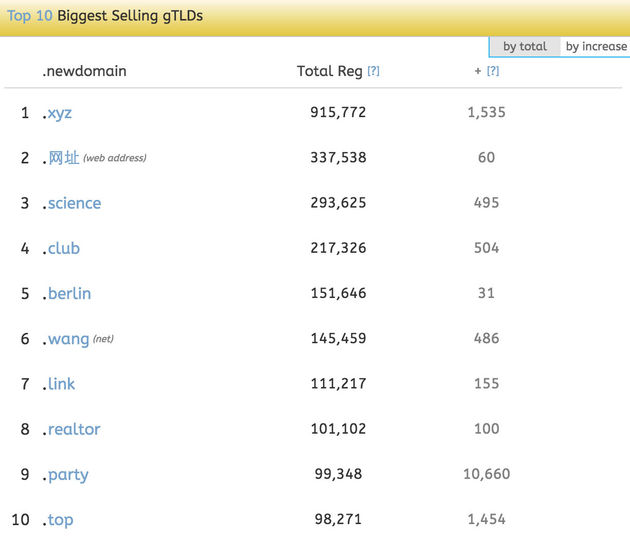Select the .newdomain column header

pyautogui.click(x=84, y=71)
